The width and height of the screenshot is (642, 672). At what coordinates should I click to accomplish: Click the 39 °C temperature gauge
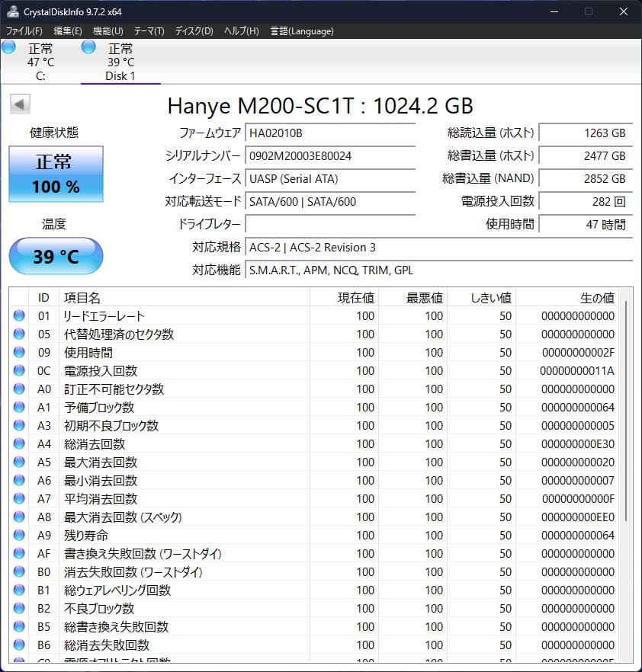coord(55,256)
